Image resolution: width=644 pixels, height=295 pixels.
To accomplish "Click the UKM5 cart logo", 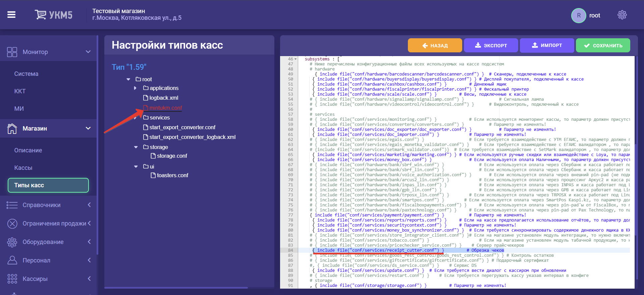I will [x=53, y=15].
